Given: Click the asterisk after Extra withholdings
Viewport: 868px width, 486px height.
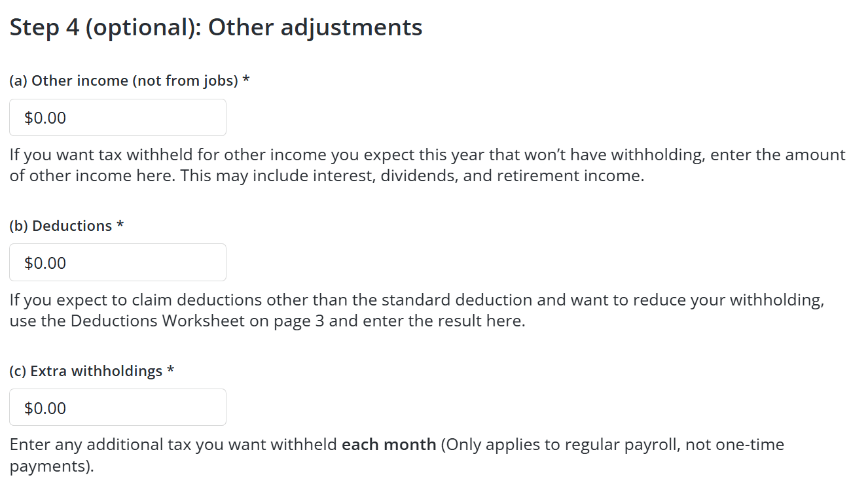Looking at the screenshot, I should [x=170, y=370].
